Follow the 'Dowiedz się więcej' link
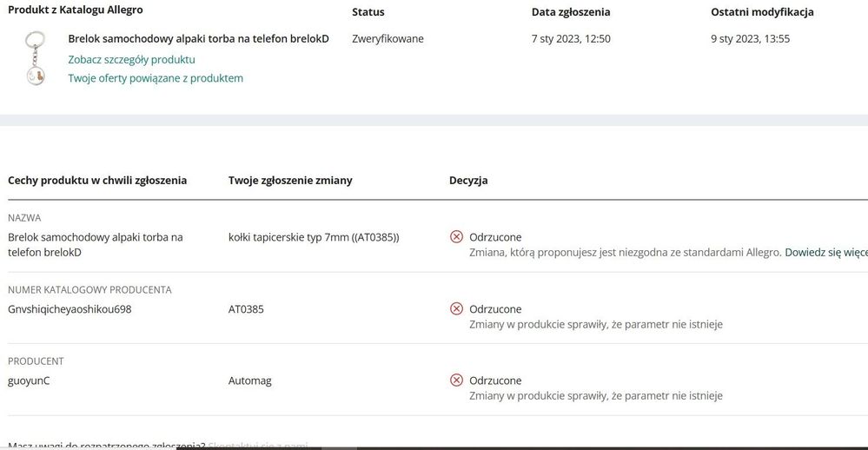Viewport: 868px width, 450px height. point(825,253)
